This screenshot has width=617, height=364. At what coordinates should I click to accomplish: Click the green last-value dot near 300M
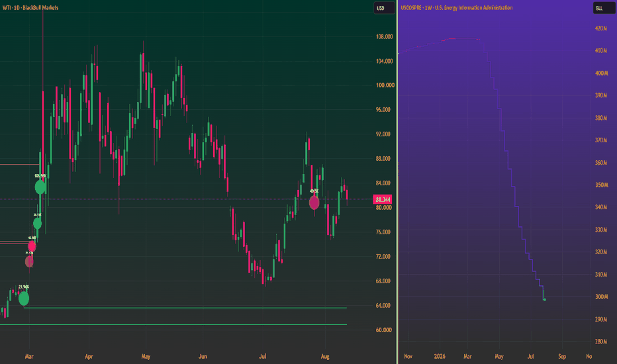point(545,300)
